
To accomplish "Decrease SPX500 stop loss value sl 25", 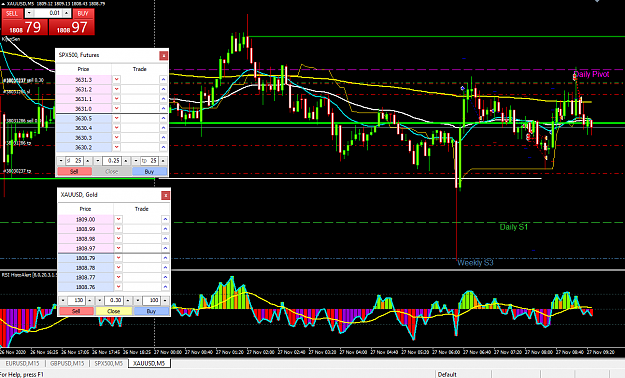I will coord(61,161).
